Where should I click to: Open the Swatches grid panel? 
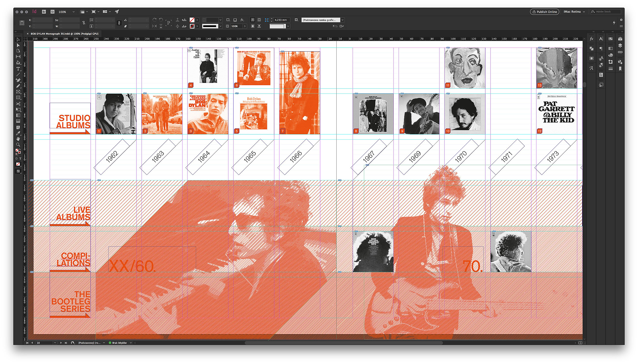(610, 39)
